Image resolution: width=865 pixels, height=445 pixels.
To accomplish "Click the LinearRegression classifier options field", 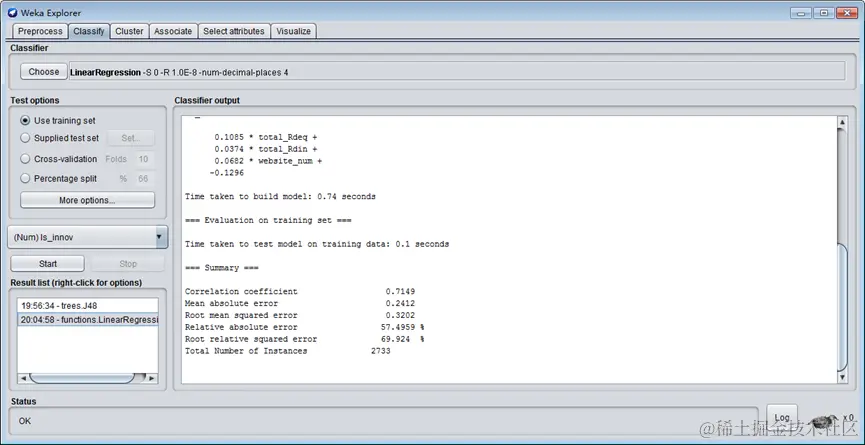I will click(457, 72).
